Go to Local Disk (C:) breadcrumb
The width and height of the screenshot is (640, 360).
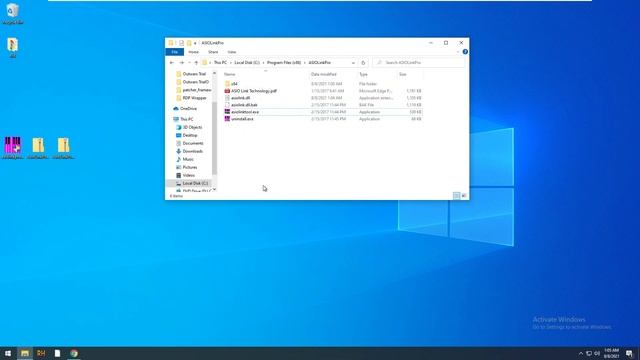247,63
